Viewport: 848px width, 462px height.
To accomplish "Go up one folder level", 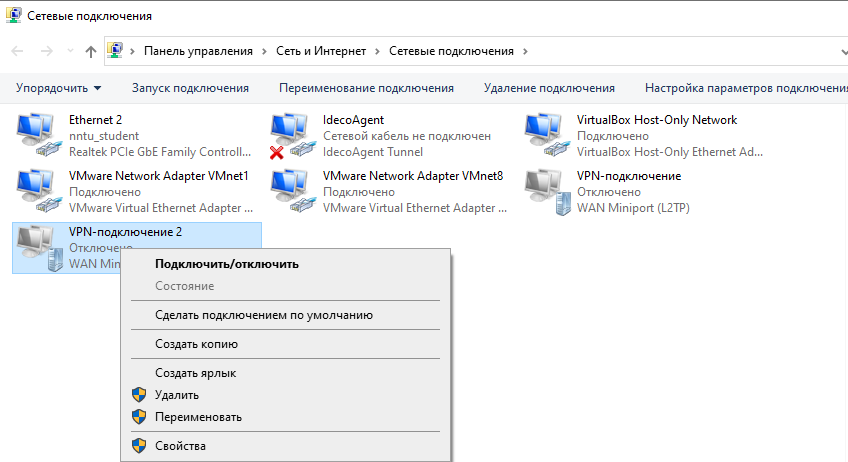I will 90,51.
